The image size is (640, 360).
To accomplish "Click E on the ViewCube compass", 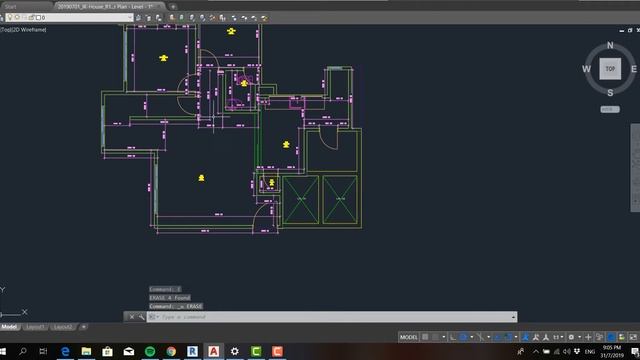I will 633,69.
